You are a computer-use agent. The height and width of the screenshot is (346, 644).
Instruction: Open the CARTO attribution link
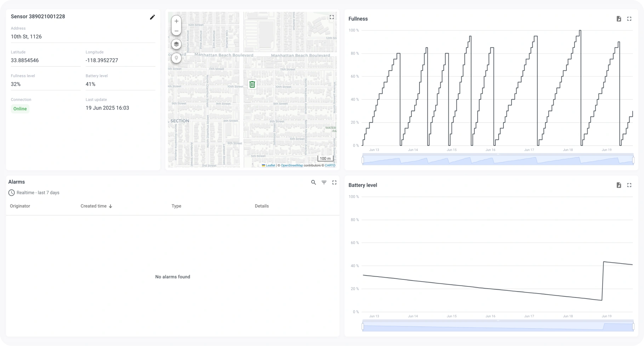tap(330, 165)
